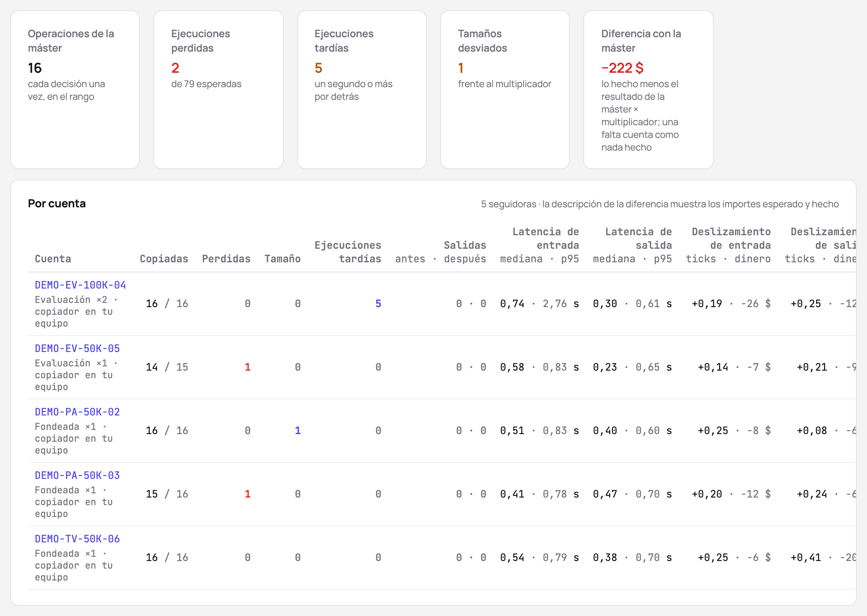Click entry slippage +0,20 · -12 $
The width and height of the screenshot is (867, 616).
coord(731,494)
